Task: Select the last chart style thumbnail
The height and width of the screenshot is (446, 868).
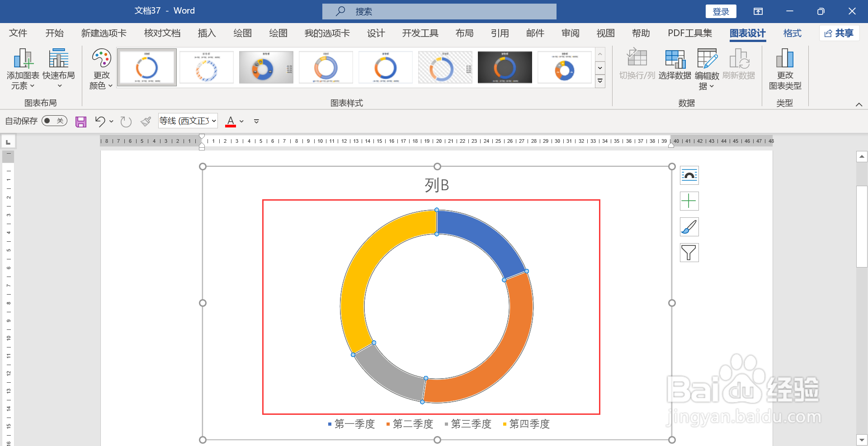Action: pyautogui.click(x=565, y=67)
